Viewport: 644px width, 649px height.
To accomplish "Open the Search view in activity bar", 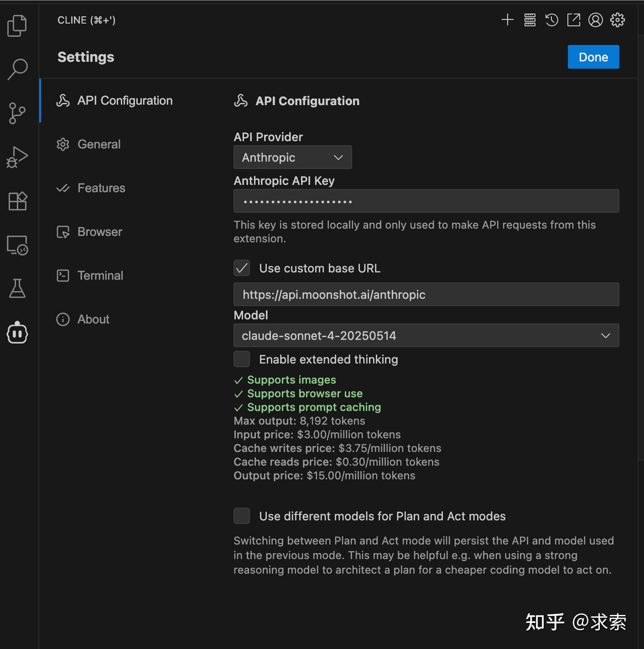I will [17, 69].
